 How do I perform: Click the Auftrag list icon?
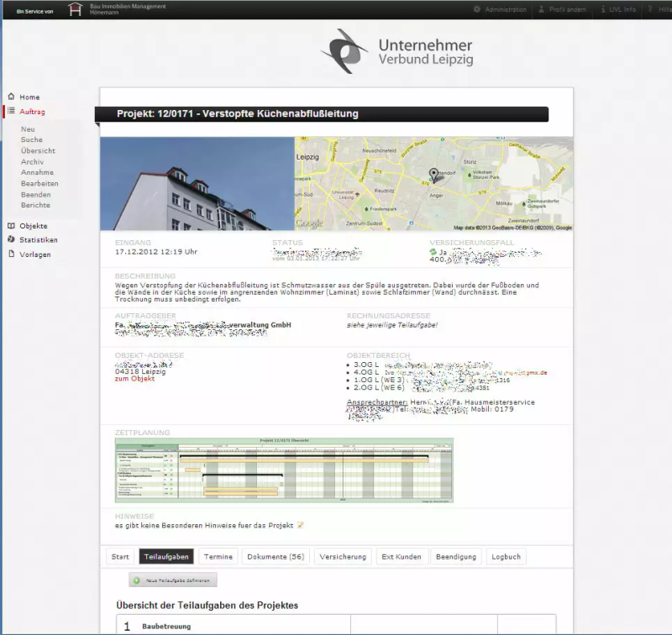(x=11, y=111)
